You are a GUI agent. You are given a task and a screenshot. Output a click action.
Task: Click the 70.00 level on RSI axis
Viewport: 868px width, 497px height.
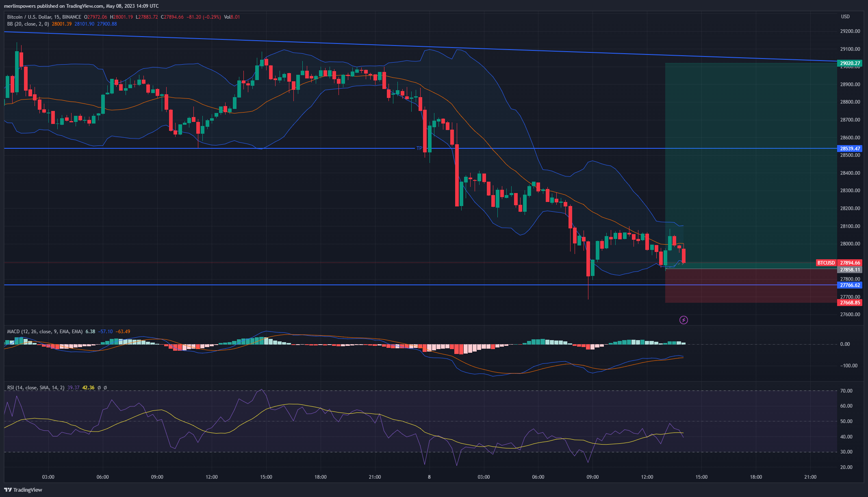846,391
